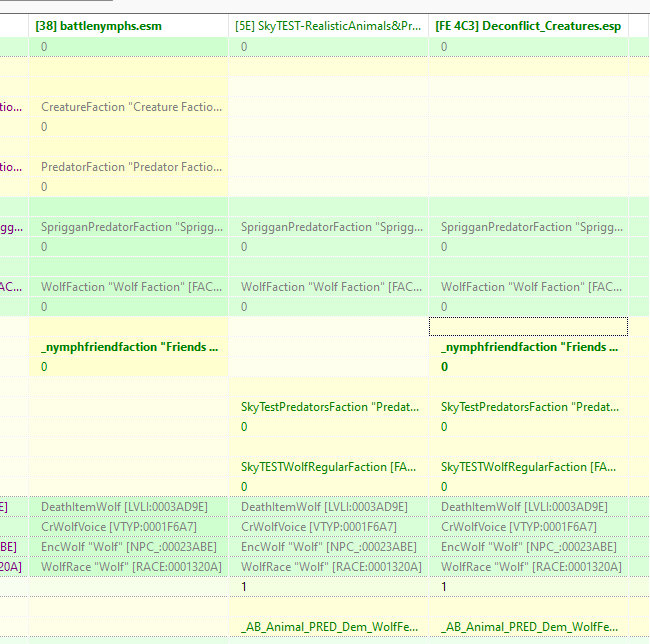This screenshot has height=644, width=650.
Task: Click bold 0 below _nymphfriendfaction in Deconflict column
Action: point(529,367)
